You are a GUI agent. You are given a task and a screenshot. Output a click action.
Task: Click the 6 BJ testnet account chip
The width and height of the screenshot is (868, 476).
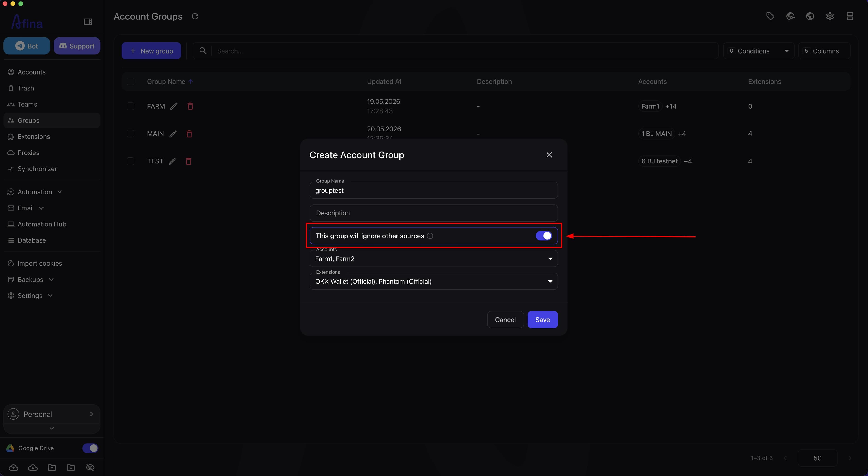659,161
